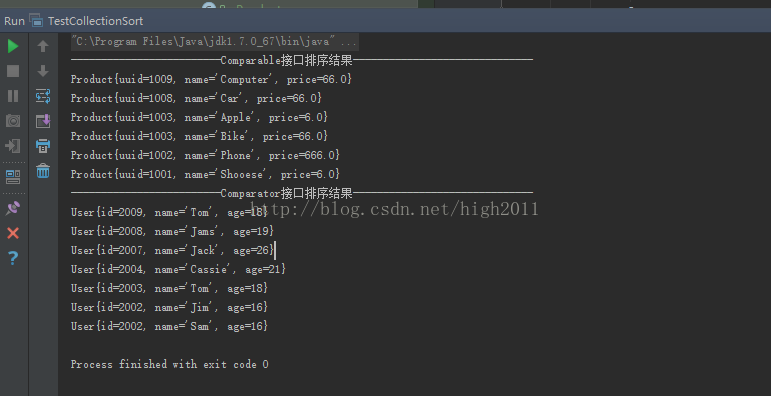Open Help with the question mark

click(x=13, y=258)
